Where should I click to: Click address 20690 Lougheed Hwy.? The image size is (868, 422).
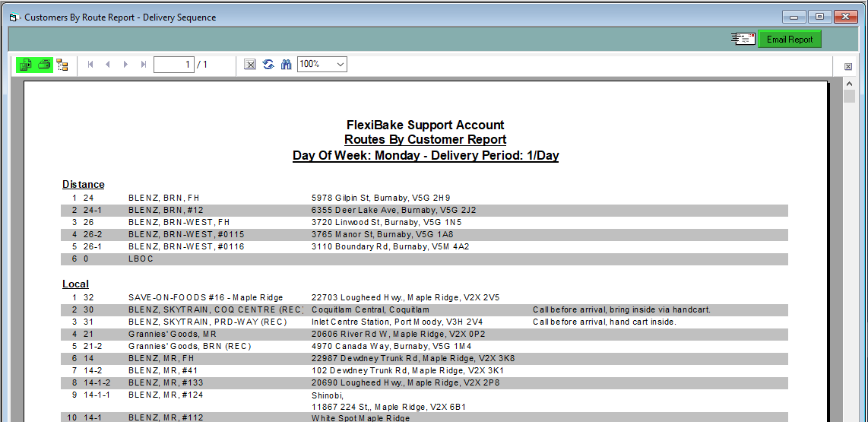[406, 382]
